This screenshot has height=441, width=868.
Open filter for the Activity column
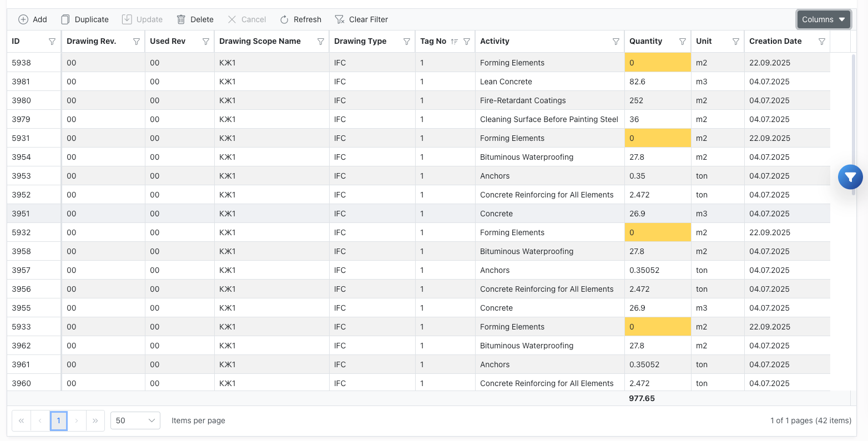615,42
